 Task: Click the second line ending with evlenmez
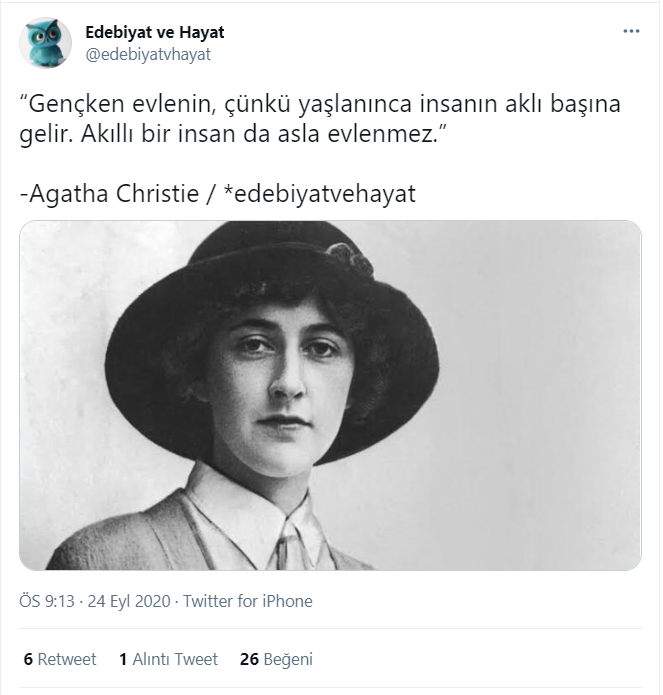click(233, 133)
